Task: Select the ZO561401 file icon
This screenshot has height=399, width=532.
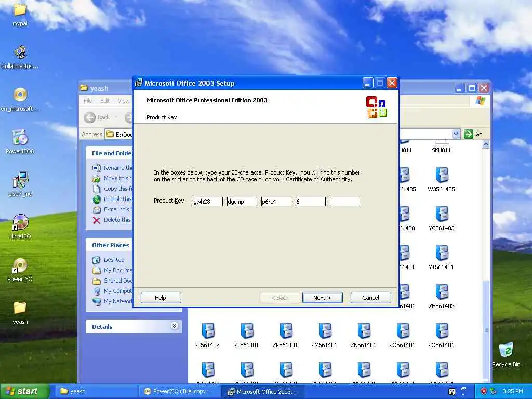Action: coord(403,331)
